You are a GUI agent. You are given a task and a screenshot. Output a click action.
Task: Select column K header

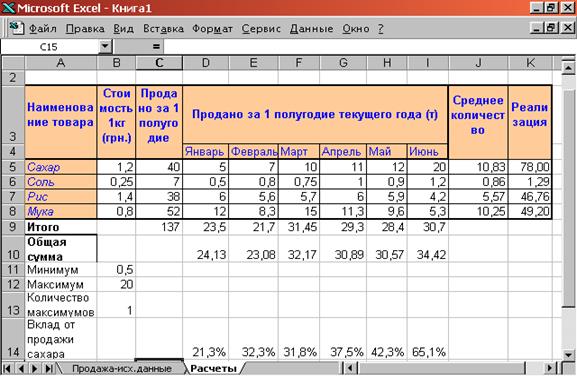530,63
